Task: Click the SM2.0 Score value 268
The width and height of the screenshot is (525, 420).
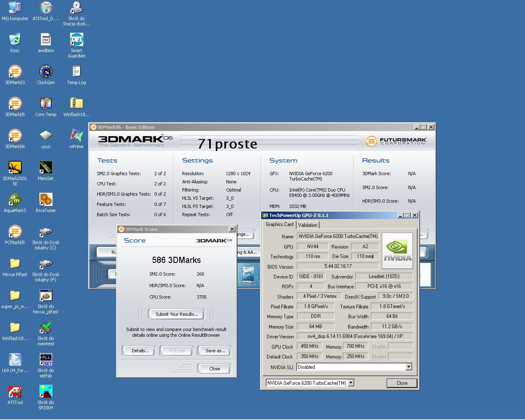Action: point(200,274)
